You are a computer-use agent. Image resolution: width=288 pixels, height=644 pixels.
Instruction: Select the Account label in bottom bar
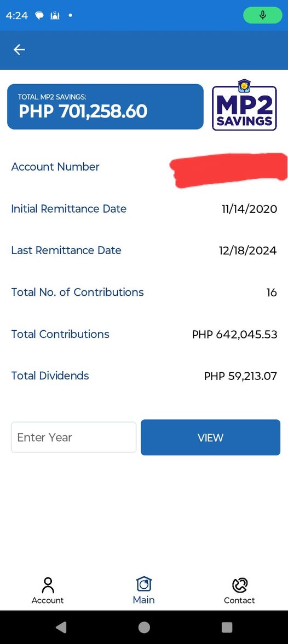48,600
